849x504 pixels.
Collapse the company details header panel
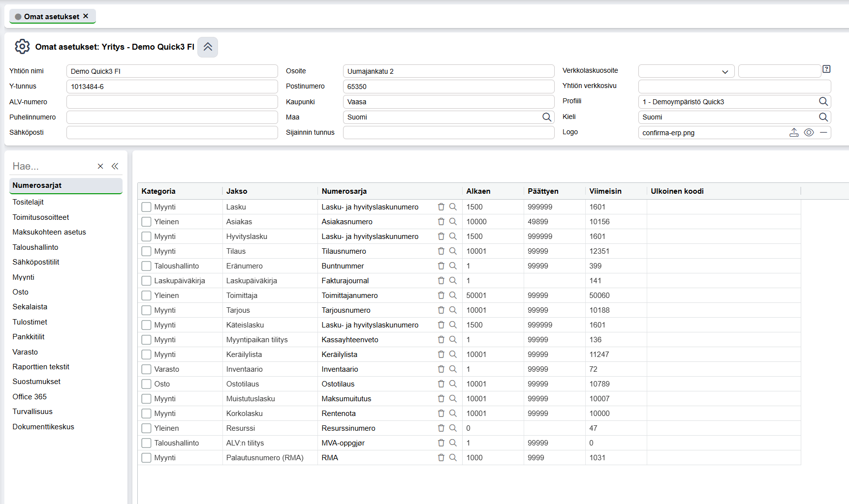(208, 47)
